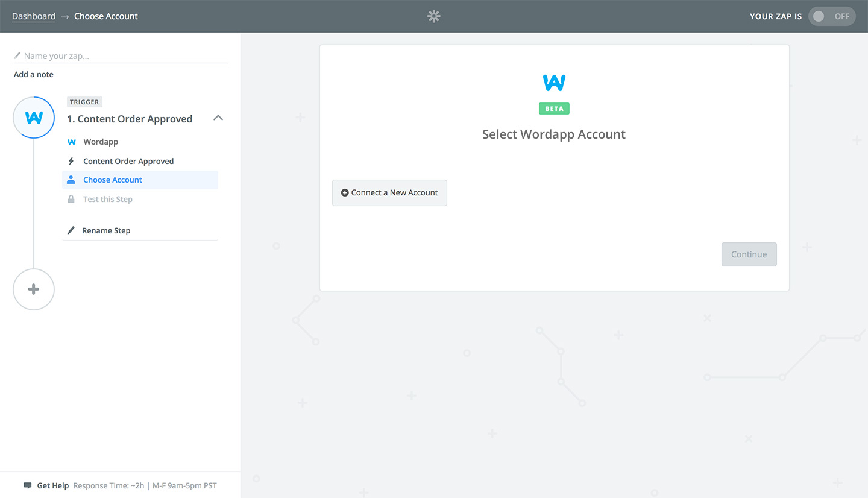Image resolution: width=868 pixels, height=498 pixels.
Task: Click the pencil icon beside Rename Step
Action: [x=71, y=230]
